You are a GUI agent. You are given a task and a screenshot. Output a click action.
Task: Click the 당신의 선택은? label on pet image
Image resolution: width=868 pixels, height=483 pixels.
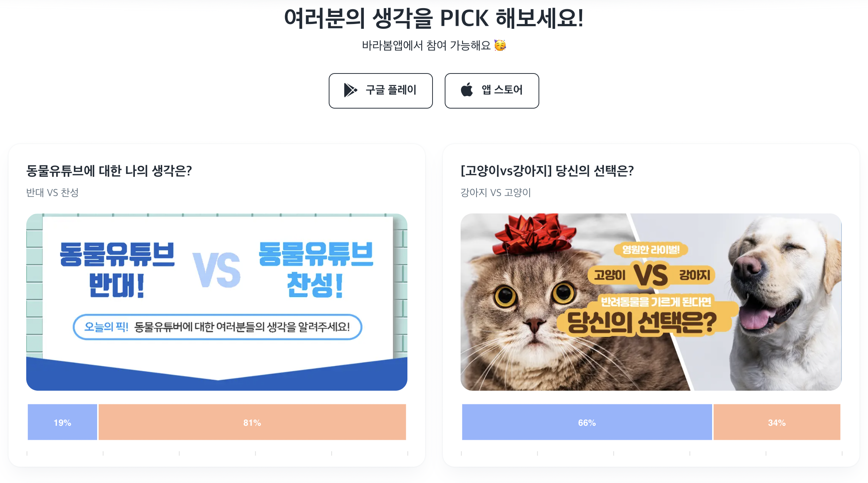click(x=642, y=322)
